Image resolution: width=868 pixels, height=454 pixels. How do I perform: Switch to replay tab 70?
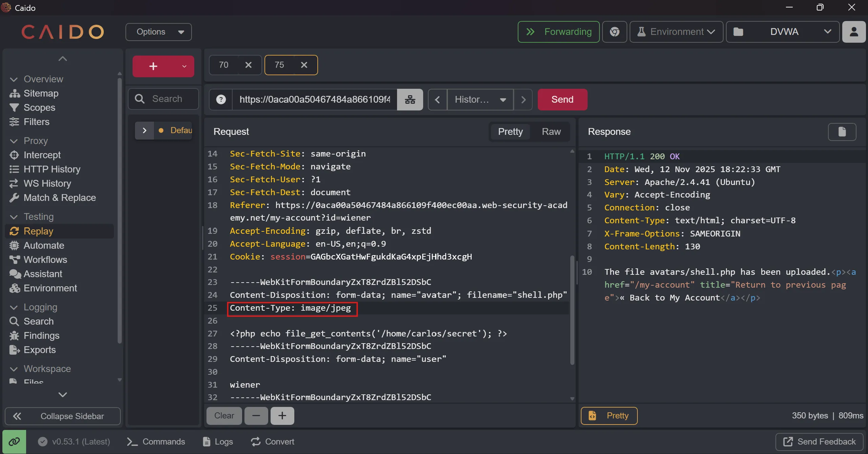coord(224,65)
